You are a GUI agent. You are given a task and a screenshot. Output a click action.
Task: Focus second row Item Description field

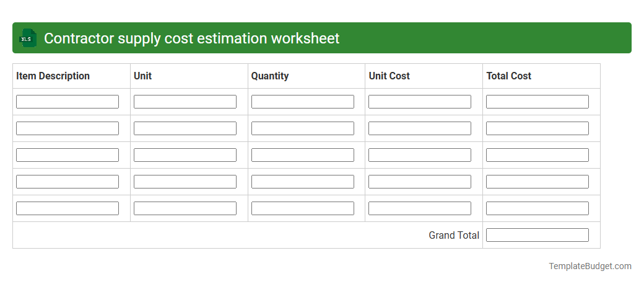(x=67, y=128)
